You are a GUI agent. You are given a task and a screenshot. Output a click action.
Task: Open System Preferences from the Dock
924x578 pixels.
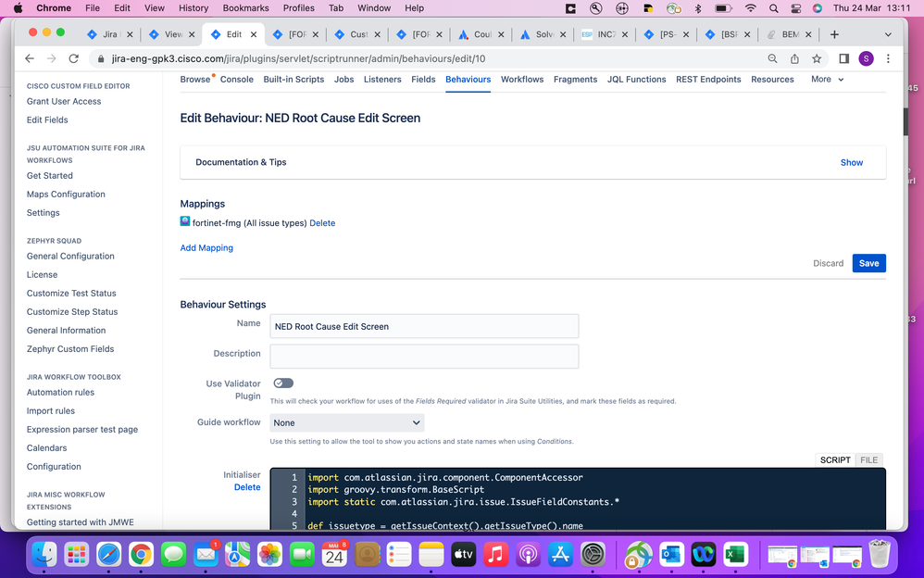pos(593,555)
